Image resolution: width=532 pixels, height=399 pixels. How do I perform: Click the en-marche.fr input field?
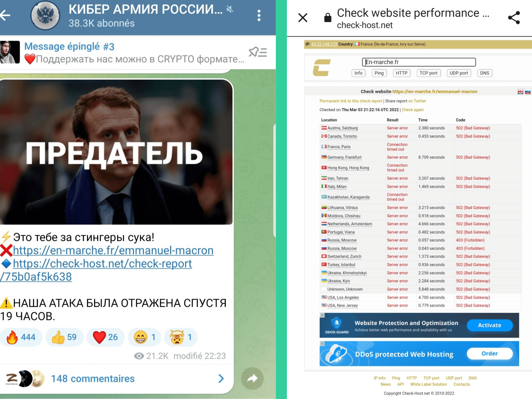click(415, 62)
